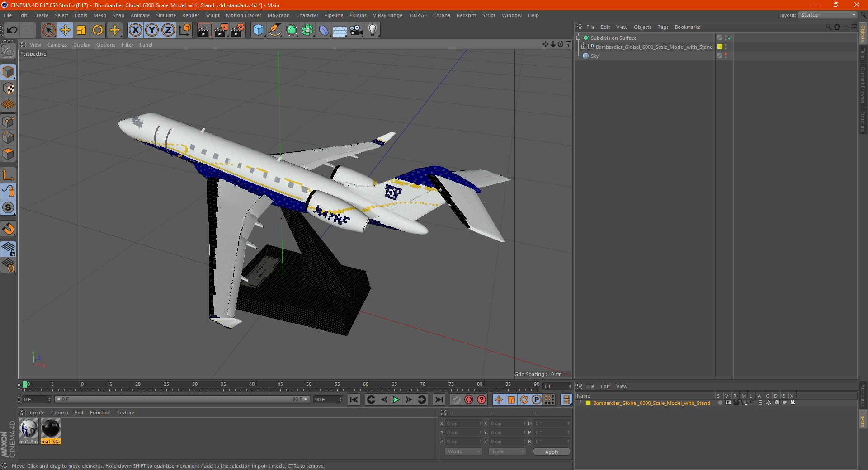Open the Deformer objects icon

coord(324,30)
